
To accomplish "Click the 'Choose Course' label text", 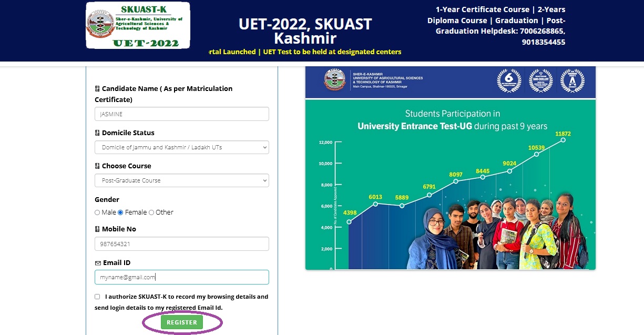I will coord(127,166).
